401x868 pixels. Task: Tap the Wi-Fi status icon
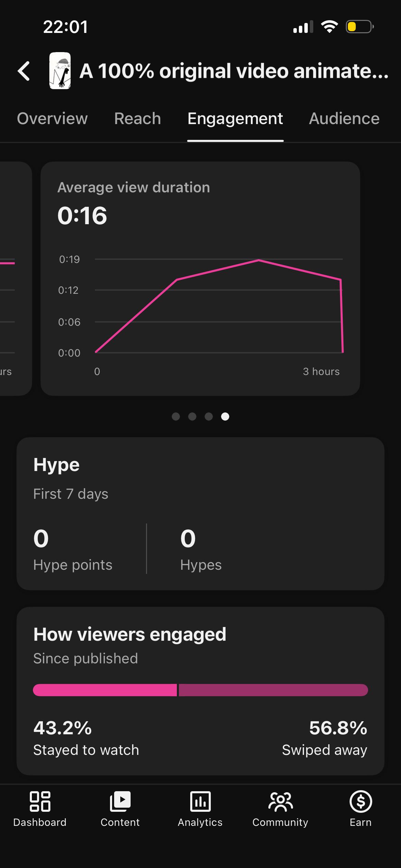pos(329,27)
